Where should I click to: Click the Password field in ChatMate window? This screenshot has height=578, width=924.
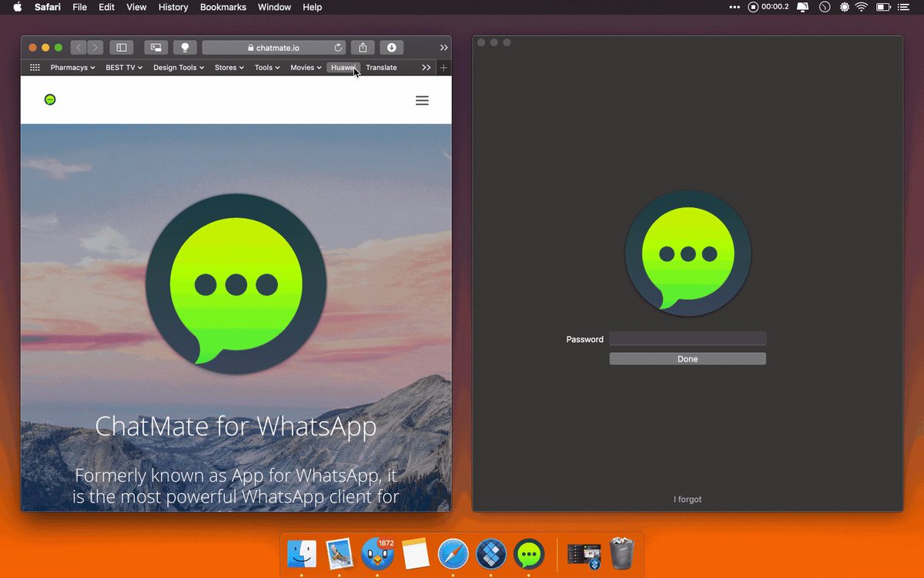pos(688,339)
